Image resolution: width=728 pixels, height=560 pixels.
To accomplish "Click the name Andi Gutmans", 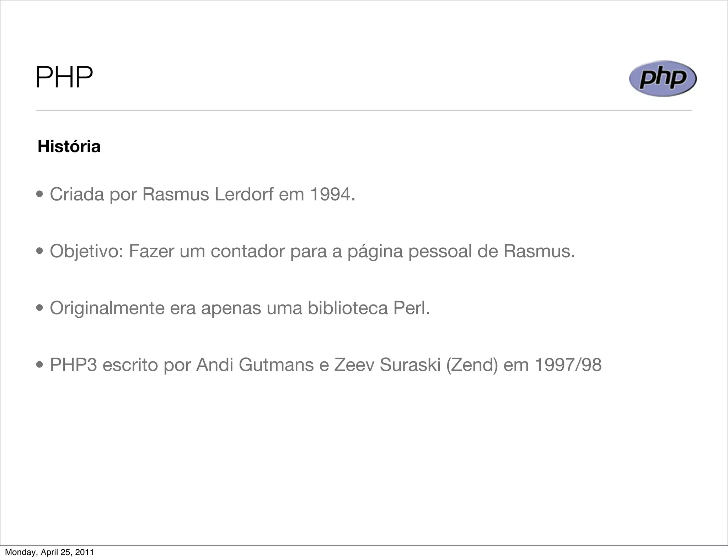I will click(x=255, y=365).
